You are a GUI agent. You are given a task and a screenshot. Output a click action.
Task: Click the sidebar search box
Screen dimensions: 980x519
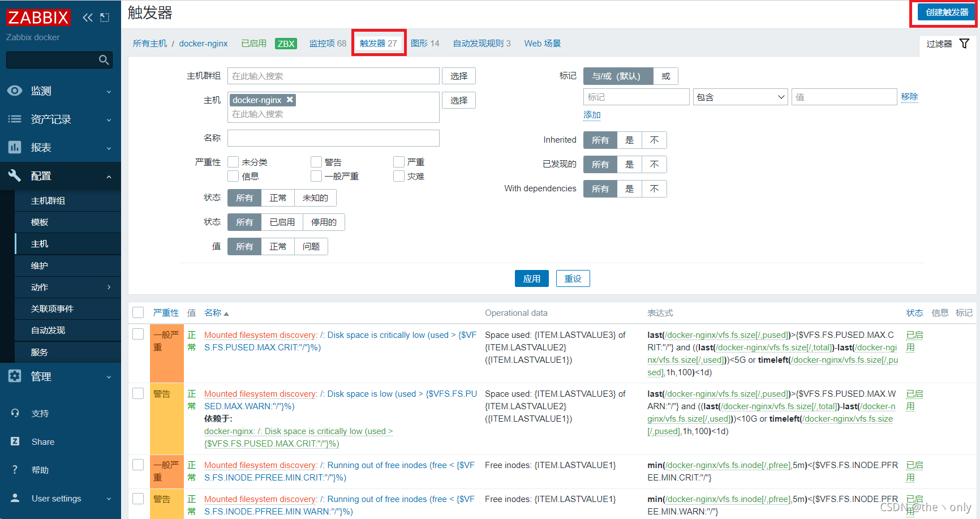pyautogui.click(x=59, y=60)
